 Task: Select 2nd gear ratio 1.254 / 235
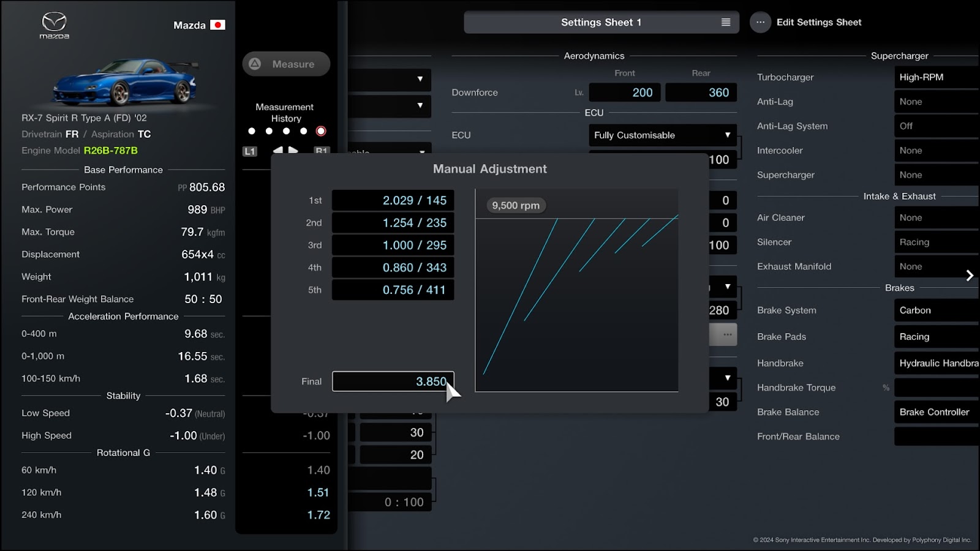point(393,223)
